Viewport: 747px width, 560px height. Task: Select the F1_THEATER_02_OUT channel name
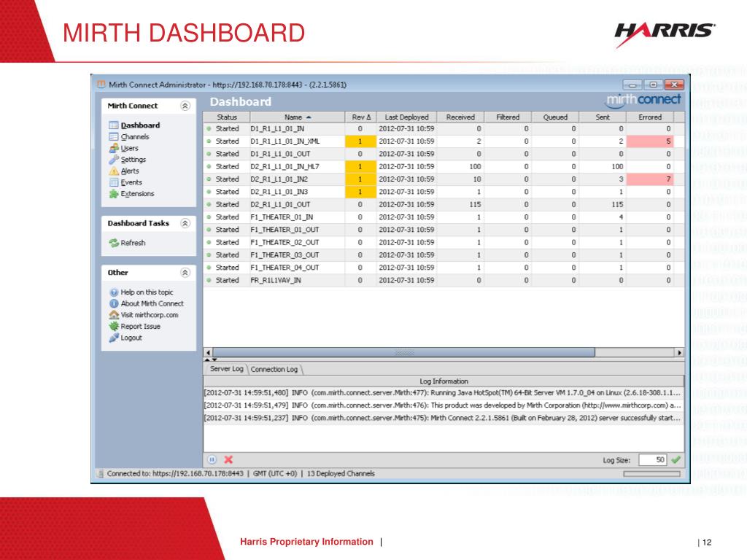pyautogui.click(x=285, y=242)
